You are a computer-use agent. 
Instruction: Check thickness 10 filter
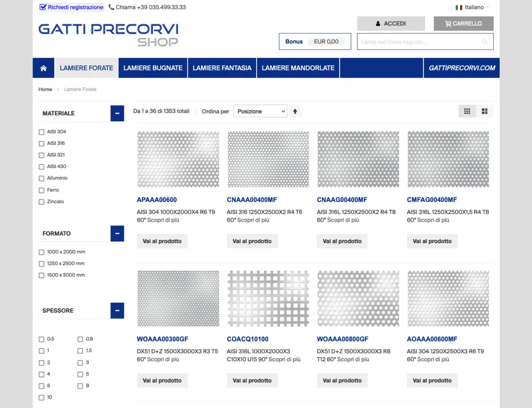pyautogui.click(x=41, y=397)
